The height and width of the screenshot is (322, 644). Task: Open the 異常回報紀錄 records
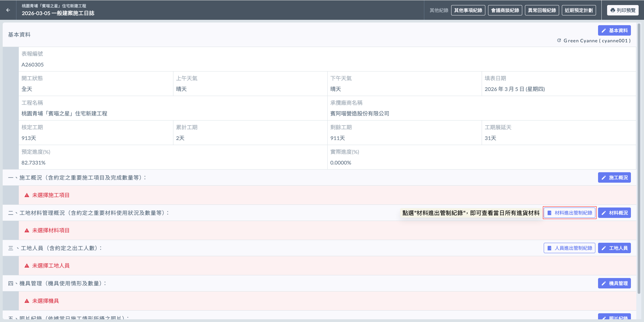tap(542, 10)
